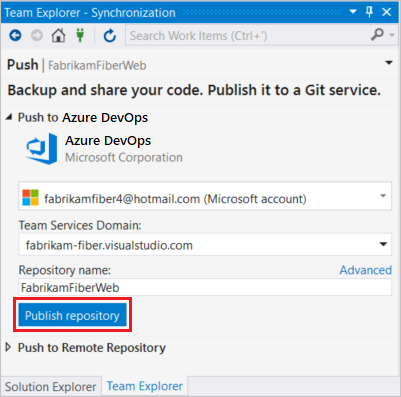Switch to the Solution Explorer tab
This screenshot has height=397, width=401.
(51, 387)
